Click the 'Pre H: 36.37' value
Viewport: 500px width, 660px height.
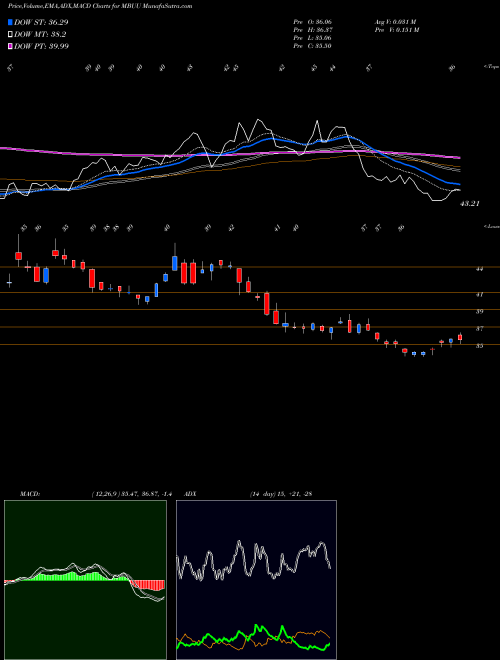pyautogui.click(x=313, y=30)
